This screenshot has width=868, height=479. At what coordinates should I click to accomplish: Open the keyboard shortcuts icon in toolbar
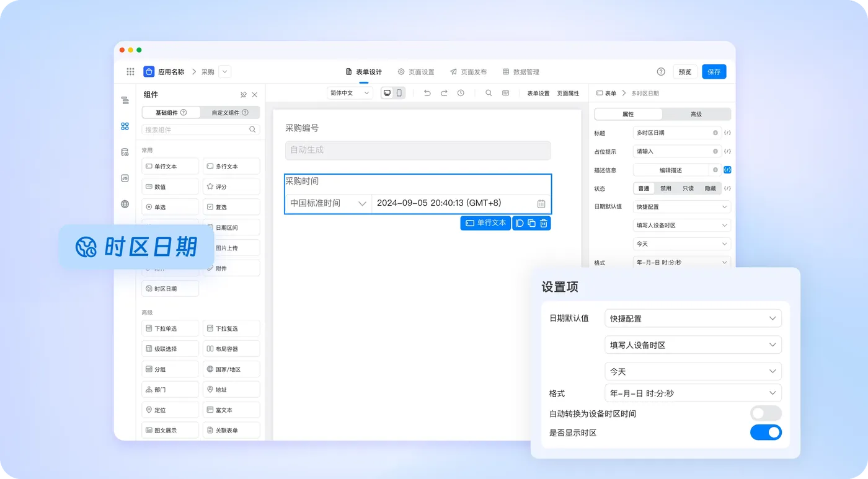pyautogui.click(x=506, y=93)
